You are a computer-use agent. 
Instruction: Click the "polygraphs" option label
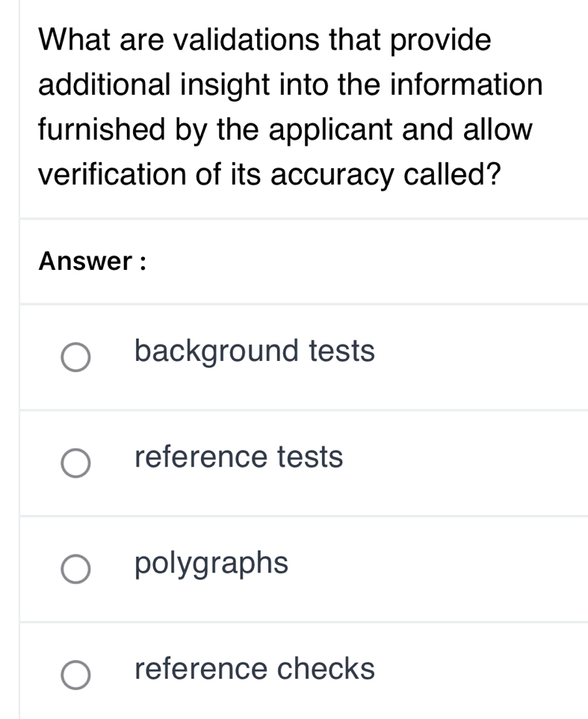pos(211,563)
